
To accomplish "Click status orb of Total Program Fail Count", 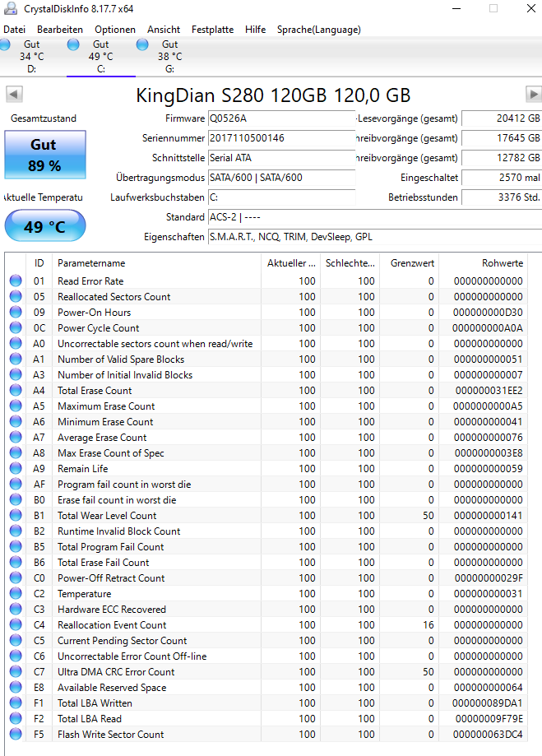I will pyautogui.click(x=16, y=546).
